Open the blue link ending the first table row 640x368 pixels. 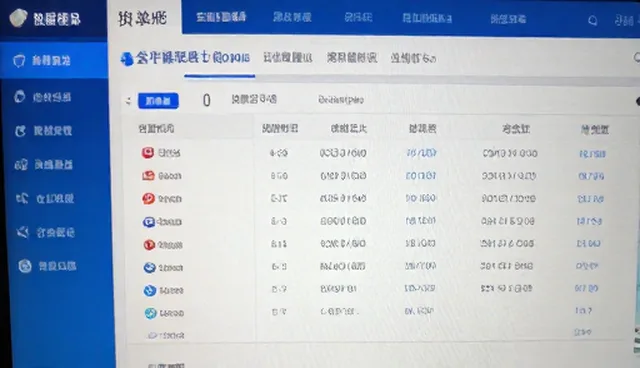coord(592,154)
